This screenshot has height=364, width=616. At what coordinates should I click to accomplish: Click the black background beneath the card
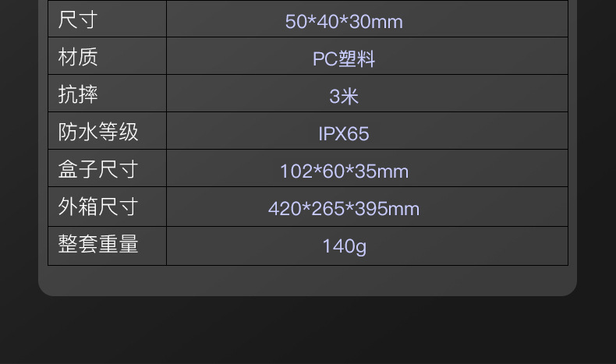point(307,331)
